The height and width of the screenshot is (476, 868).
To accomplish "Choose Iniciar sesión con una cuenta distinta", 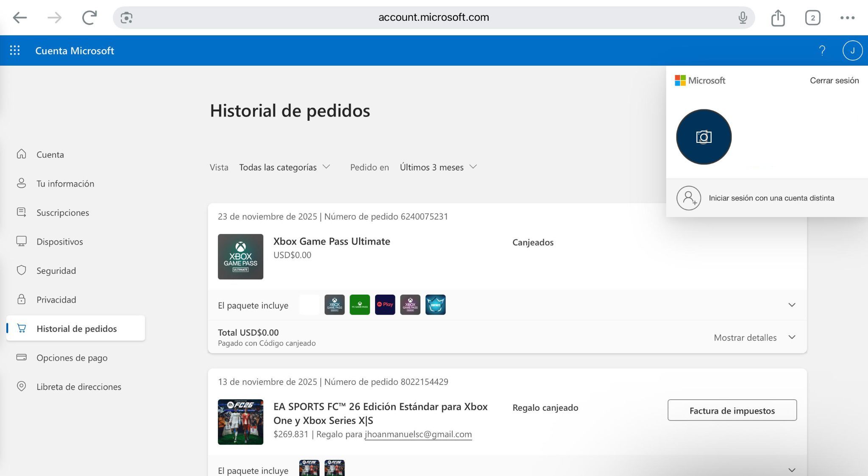I will pyautogui.click(x=771, y=198).
